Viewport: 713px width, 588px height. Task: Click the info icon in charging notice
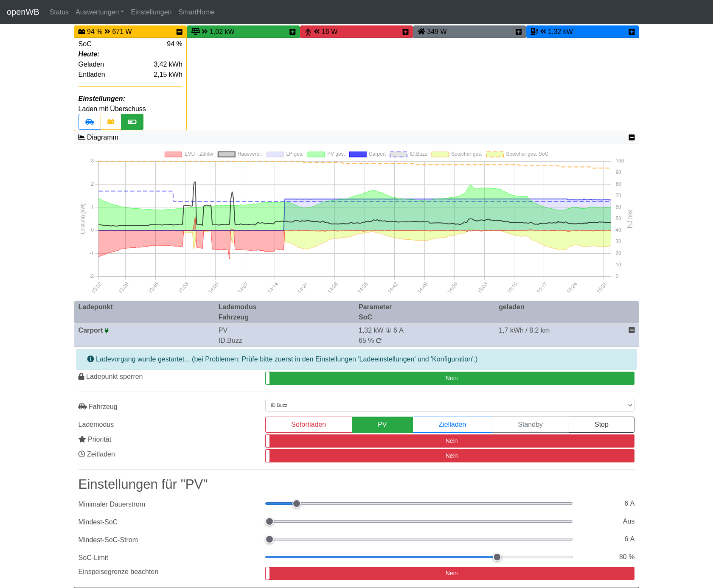[x=90, y=359]
